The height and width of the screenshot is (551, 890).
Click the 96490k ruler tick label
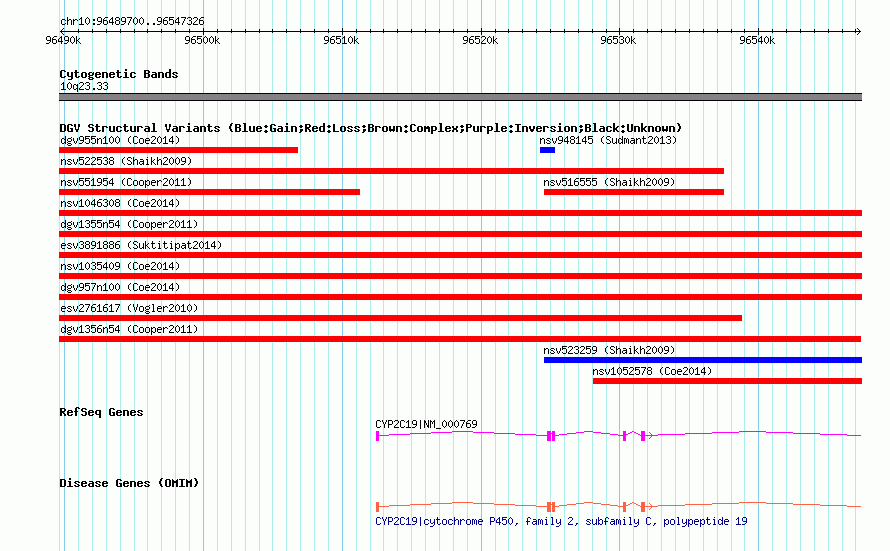63,40
